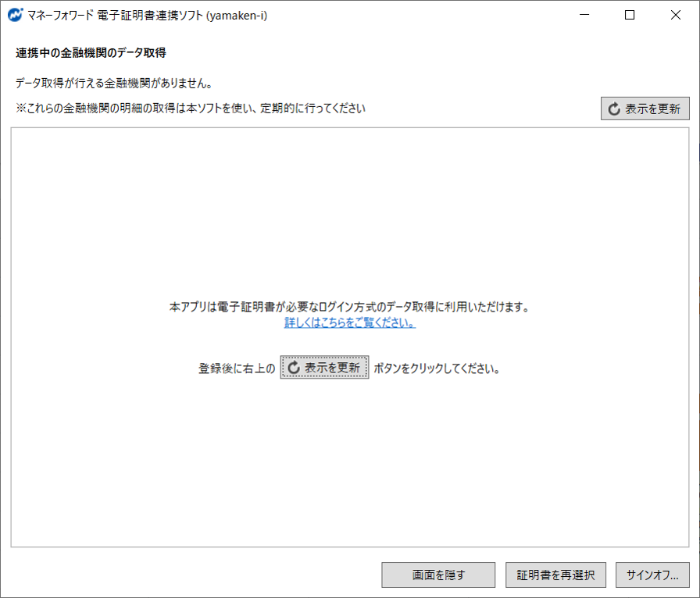The height and width of the screenshot is (598, 700).
Task: Click the heading 連携中の金融機関のデータ取得
Action: point(91,52)
